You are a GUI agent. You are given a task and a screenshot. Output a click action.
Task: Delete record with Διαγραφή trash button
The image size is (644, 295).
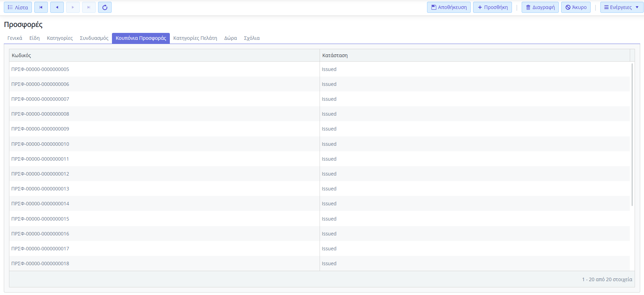pos(540,7)
